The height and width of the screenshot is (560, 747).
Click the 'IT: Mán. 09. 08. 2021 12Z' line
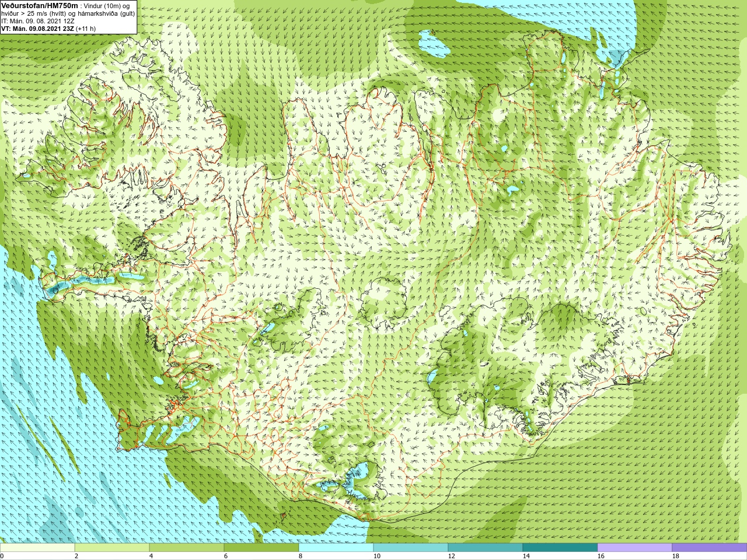tap(38, 21)
